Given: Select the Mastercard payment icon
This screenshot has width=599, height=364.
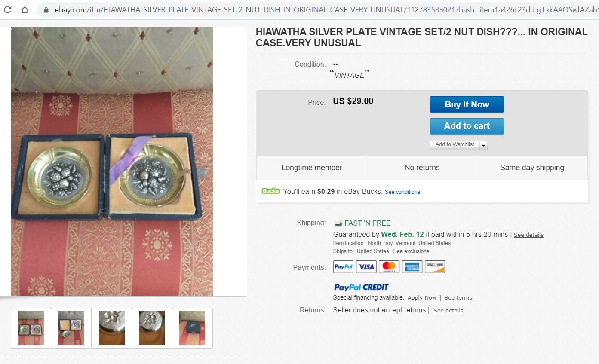Looking at the screenshot, I should pos(389,266).
